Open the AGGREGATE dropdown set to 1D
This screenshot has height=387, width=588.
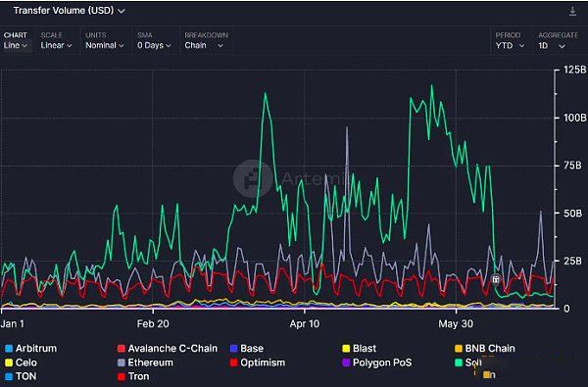tap(558, 40)
